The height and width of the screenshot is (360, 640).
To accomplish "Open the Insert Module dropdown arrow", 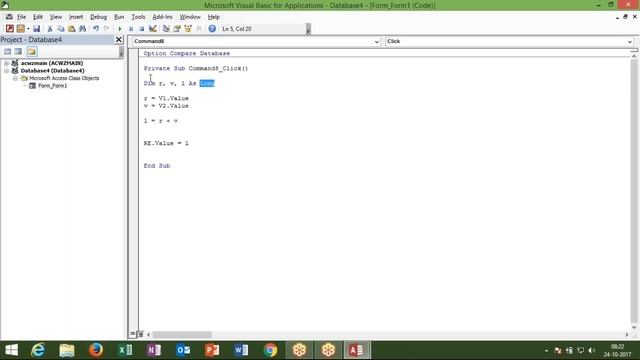I will click(x=28, y=29).
